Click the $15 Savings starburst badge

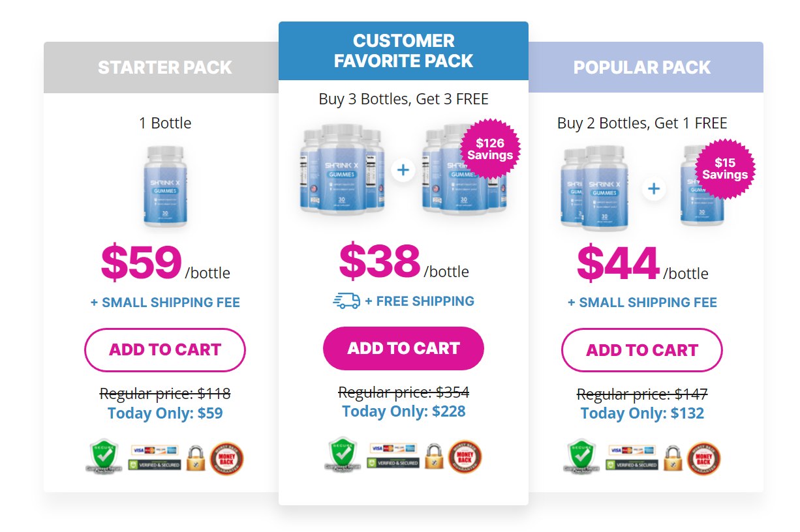click(725, 170)
